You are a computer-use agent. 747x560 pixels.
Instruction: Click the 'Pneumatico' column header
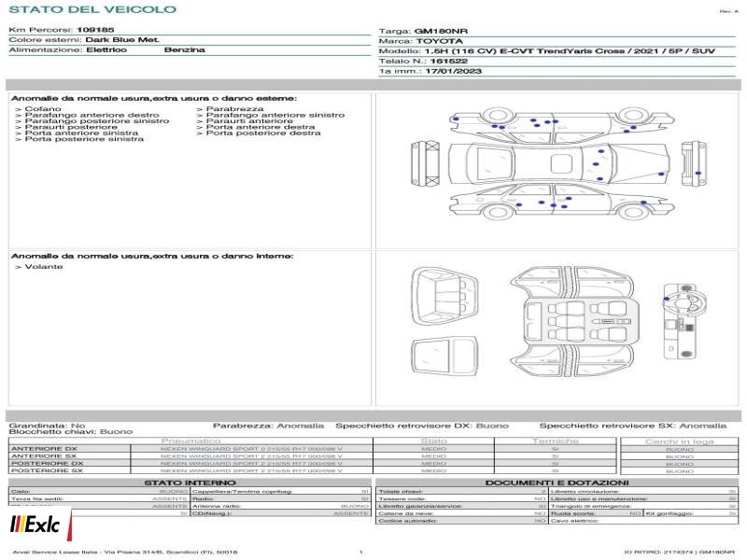(191, 441)
